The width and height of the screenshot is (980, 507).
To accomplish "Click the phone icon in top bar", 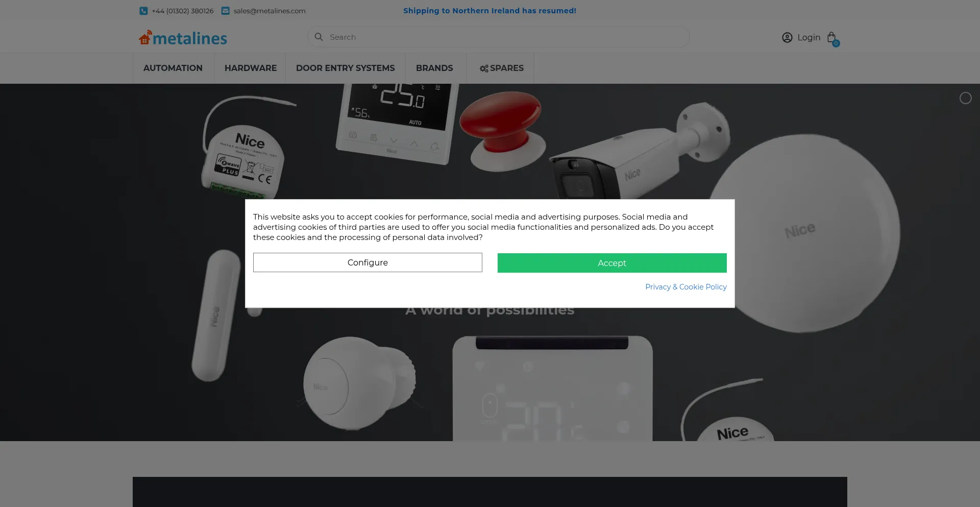I will [143, 11].
